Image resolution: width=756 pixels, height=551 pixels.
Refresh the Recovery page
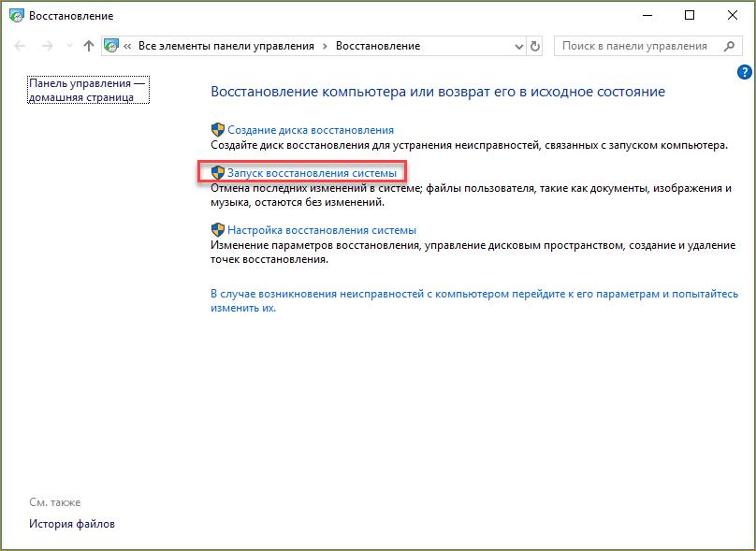click(534, 46)
